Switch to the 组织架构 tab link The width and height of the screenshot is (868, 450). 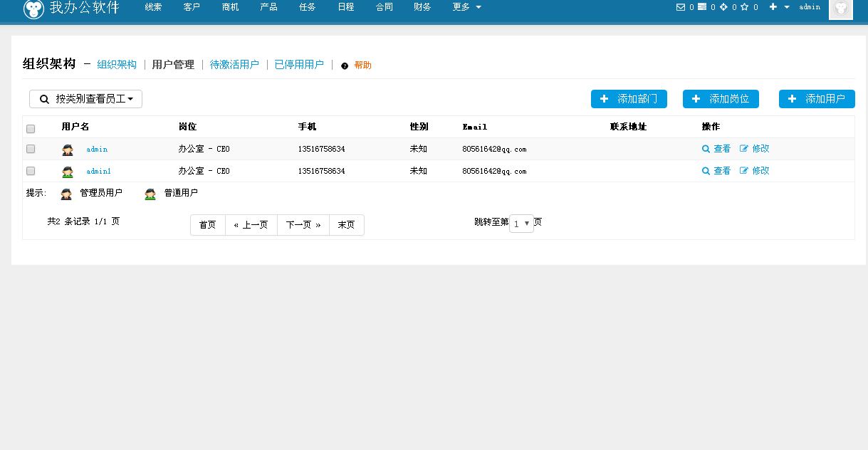(x=117, y=65)
